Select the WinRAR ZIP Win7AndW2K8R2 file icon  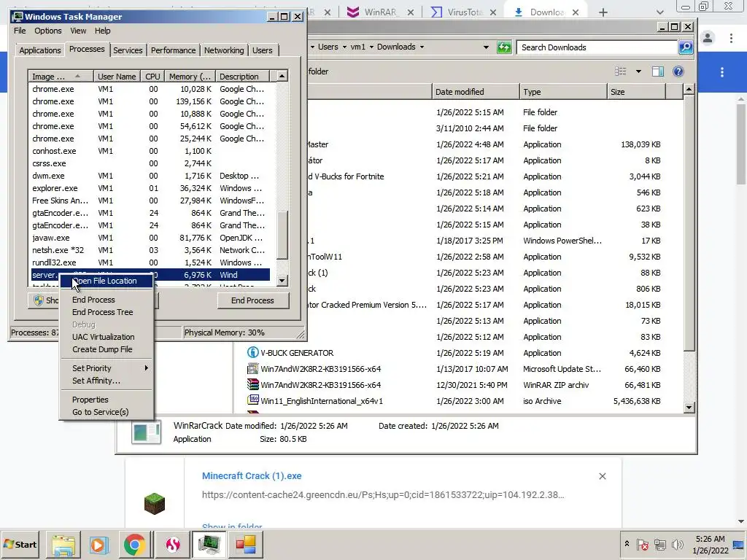[x=252, y=385]
